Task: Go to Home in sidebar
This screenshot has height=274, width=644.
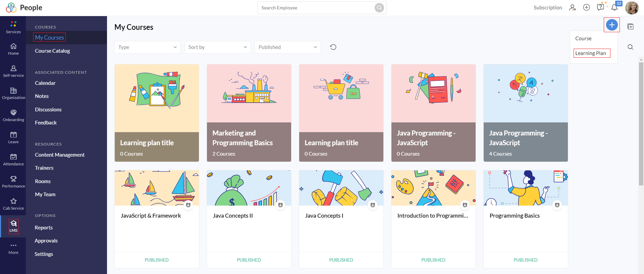Action: point(13,49)
